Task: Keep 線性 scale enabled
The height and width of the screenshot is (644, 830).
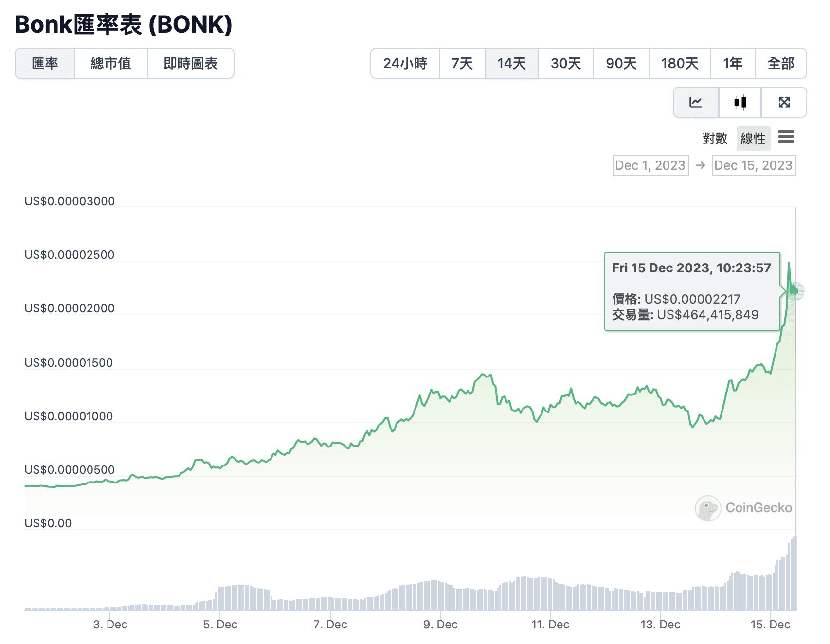Action: click(x=753, y=139)
